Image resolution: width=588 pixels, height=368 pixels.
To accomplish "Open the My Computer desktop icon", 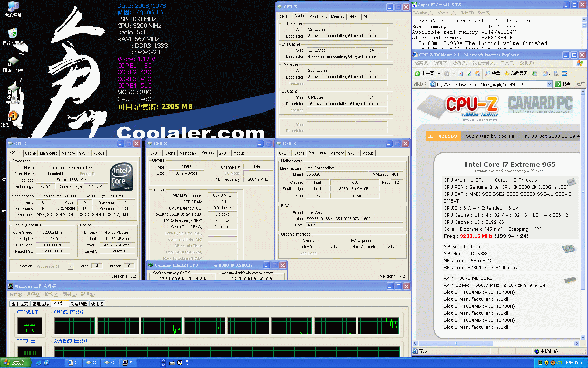I will [x=13, y=9].
